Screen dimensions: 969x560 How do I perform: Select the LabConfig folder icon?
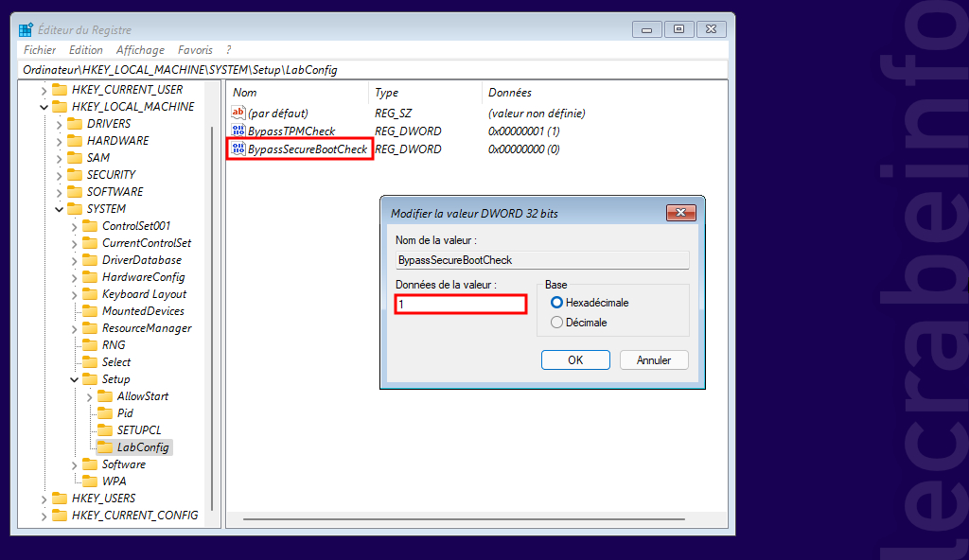[105, 446]
